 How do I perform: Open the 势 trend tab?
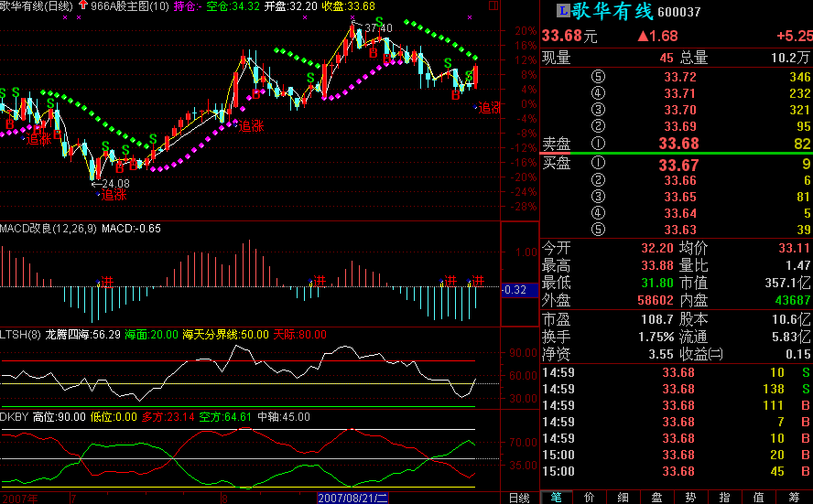pyautogui.click(x=690, y=498)
